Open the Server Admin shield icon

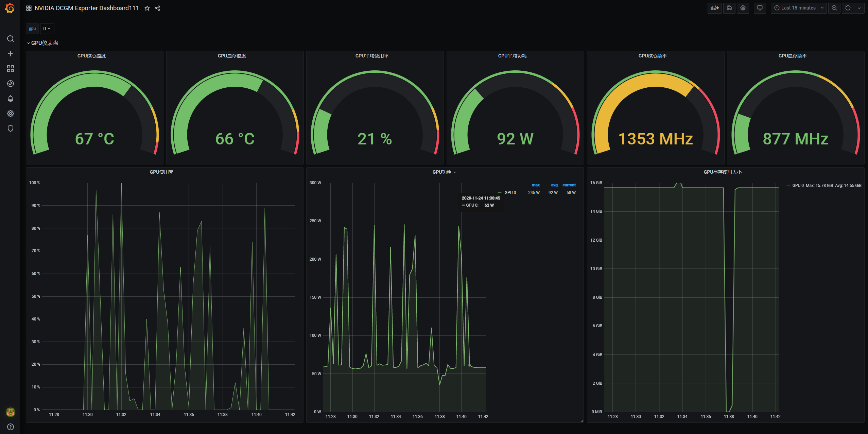pyautogui.click(x=11, y=128)
